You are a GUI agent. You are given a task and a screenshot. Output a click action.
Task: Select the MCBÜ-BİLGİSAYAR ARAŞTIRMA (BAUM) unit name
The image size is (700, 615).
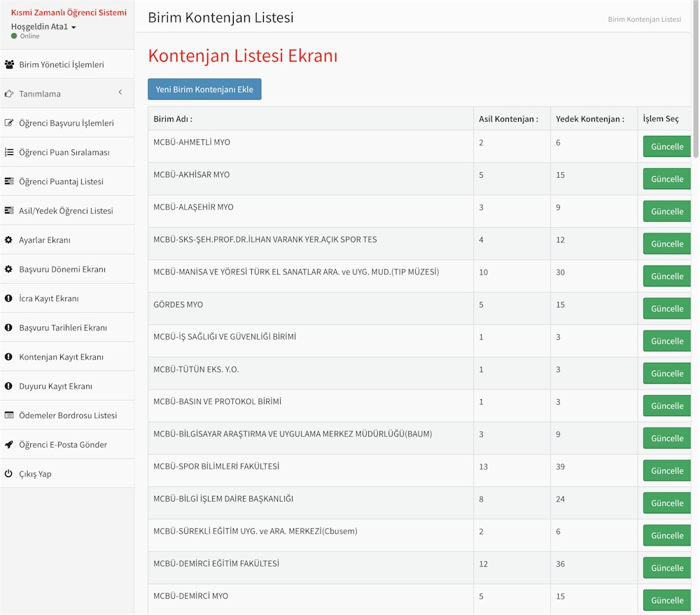tap(293, 434)
